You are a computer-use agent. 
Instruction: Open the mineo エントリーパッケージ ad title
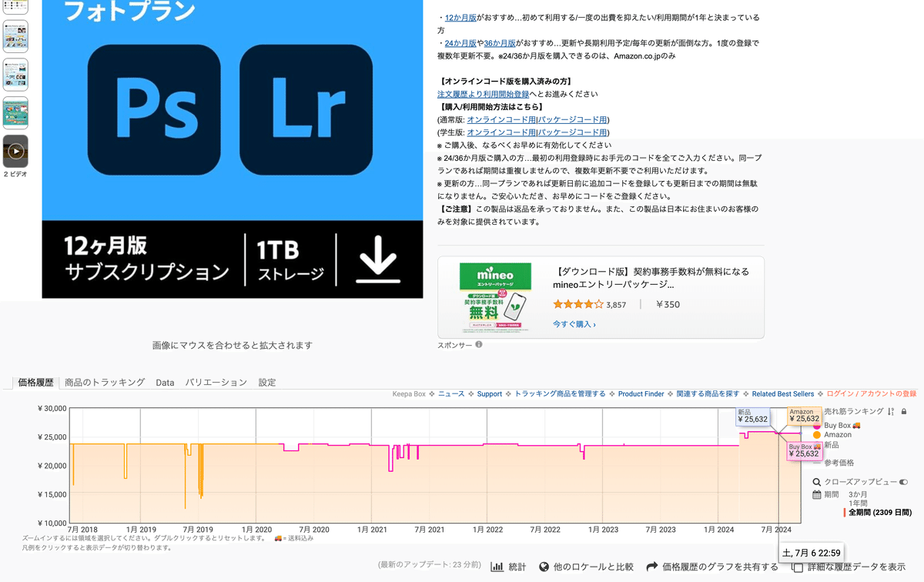click(651, 278)
